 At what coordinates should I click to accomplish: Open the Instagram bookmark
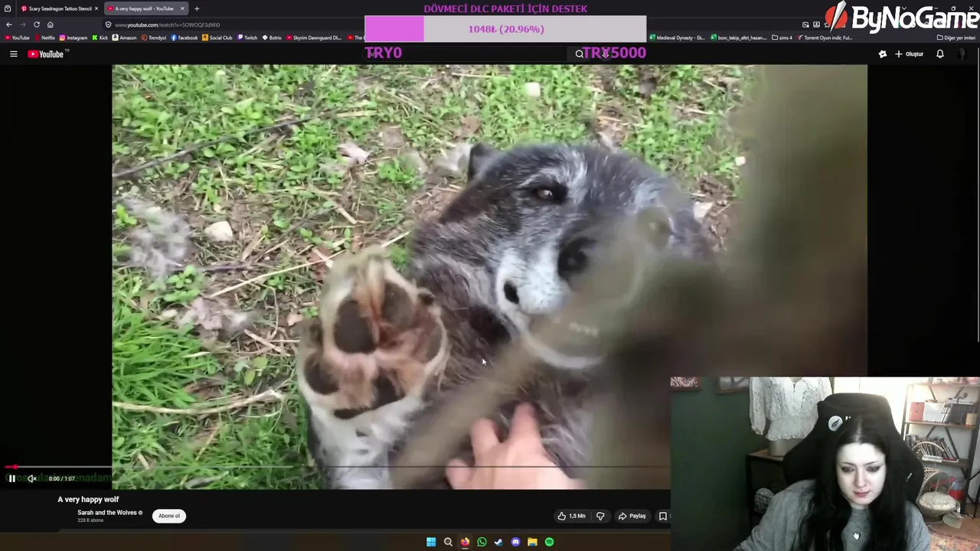[73, 37]
